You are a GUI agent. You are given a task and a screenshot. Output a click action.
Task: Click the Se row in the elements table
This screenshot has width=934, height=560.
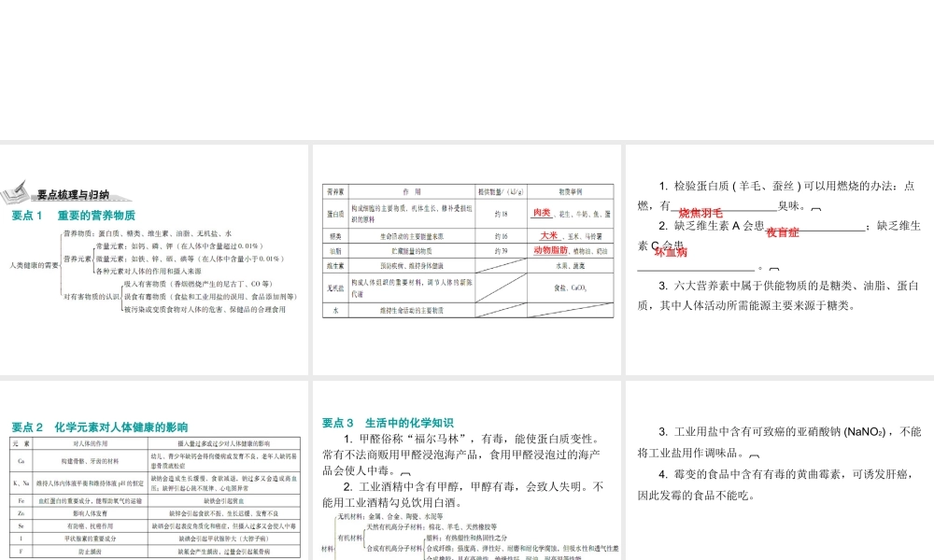pos(155,526)
